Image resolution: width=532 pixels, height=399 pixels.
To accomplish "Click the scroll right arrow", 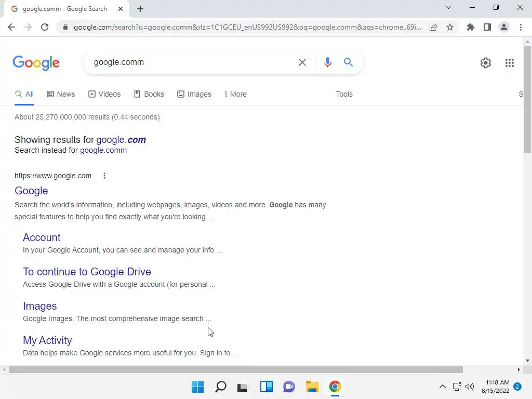I will (519, 369).
